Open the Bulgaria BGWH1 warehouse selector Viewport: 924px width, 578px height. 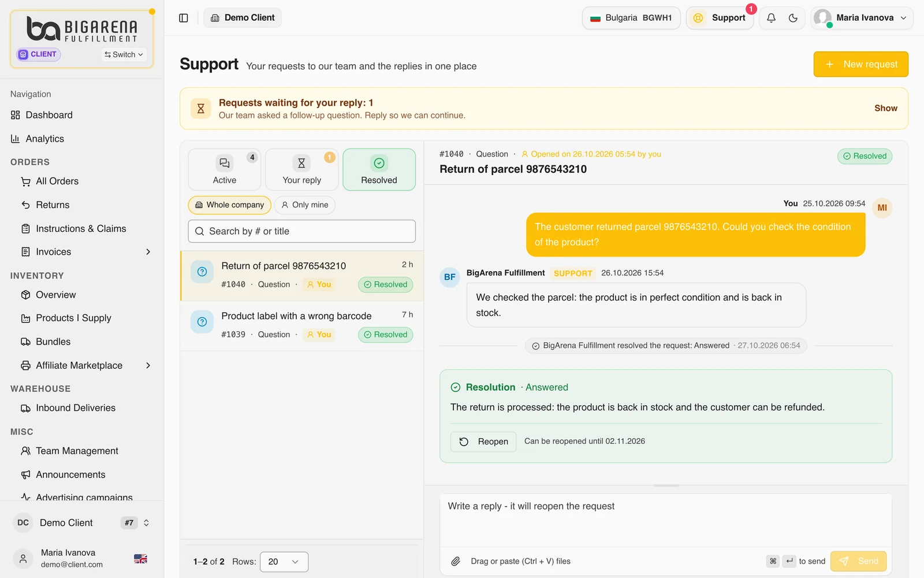631,18
